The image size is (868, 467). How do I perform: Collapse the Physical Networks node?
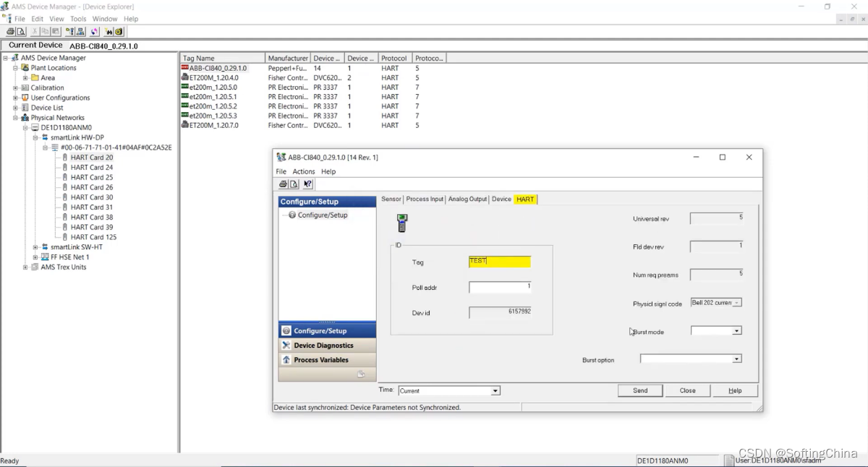[15, 117]
